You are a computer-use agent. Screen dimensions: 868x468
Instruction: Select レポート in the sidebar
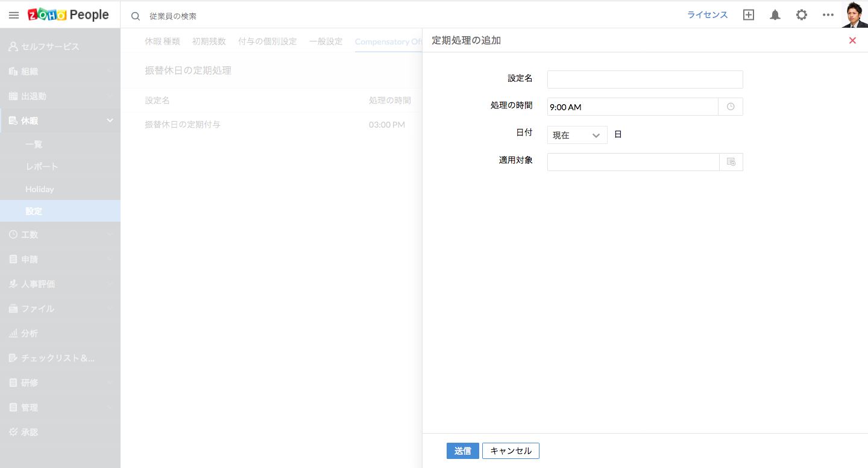(42, 166)
